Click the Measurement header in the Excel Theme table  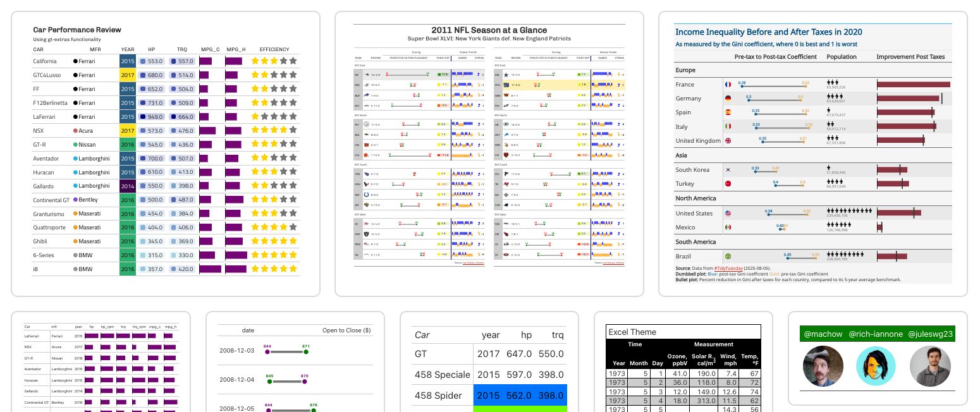coord(713,344)
